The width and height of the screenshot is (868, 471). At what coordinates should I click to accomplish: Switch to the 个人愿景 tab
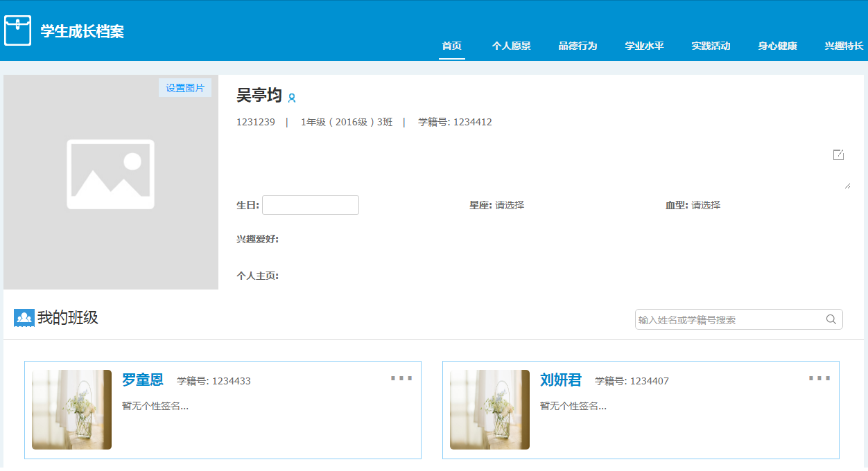tap(512, 46)
